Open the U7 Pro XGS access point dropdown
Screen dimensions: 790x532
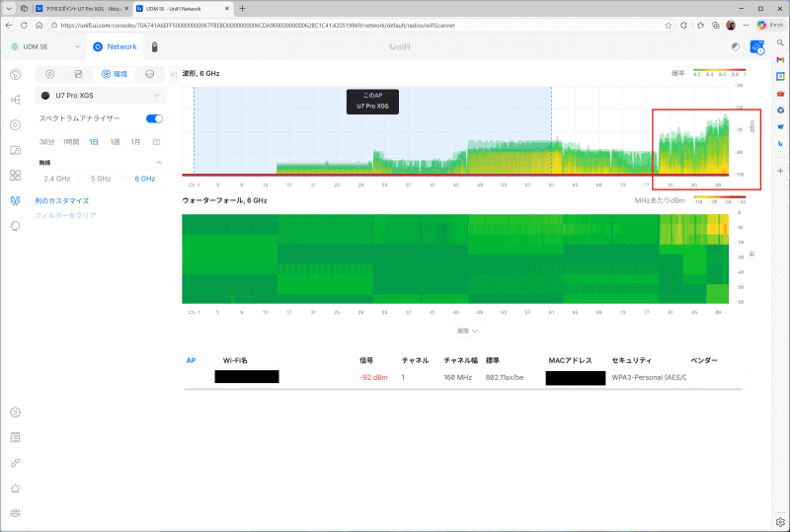click(101, 95)
